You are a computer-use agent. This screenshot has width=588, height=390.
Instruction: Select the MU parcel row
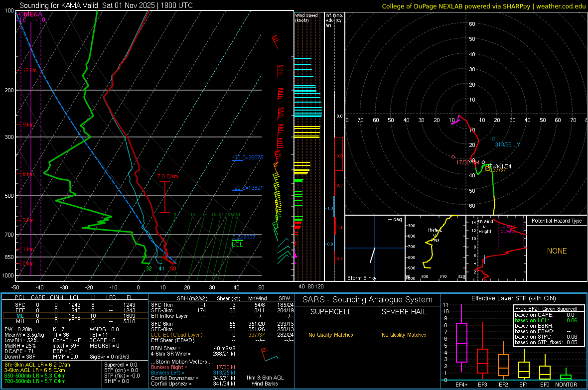click(x=75, y=321)
